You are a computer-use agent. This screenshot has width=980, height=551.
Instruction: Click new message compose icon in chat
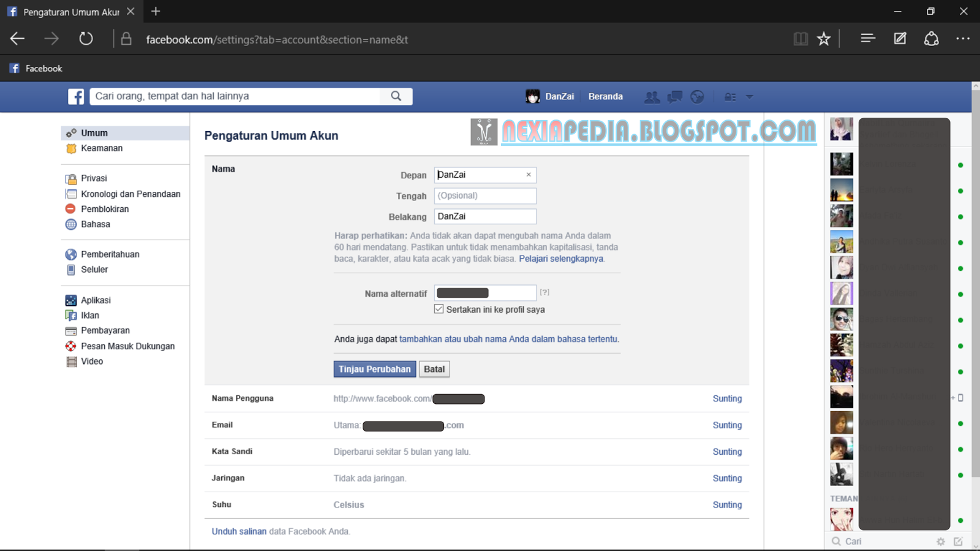coord(959,541)
